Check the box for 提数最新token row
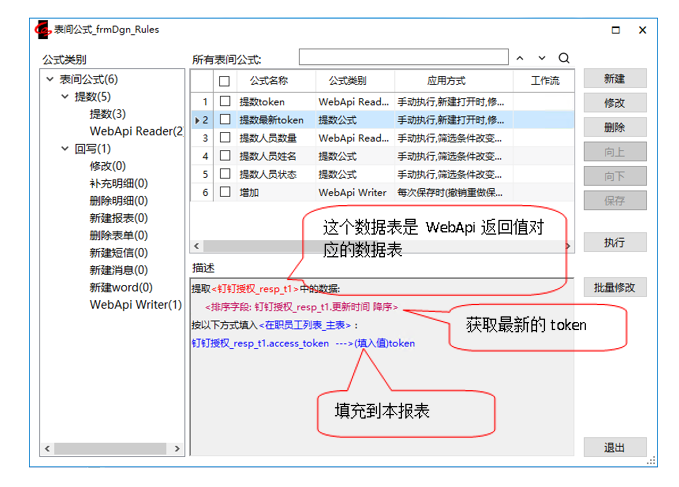Image resolution: width=679 pixels, height=487 pixels. [225, 120]
